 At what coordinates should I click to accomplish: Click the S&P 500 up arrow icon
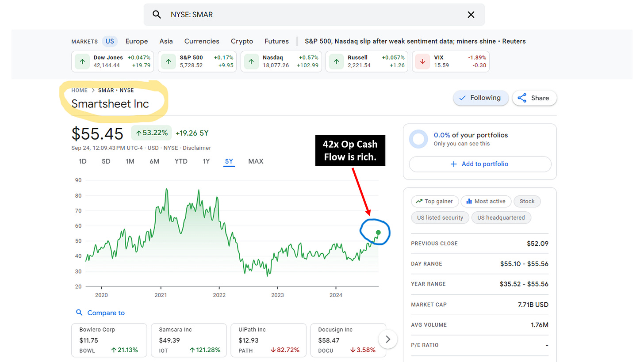tap(169, 61)
